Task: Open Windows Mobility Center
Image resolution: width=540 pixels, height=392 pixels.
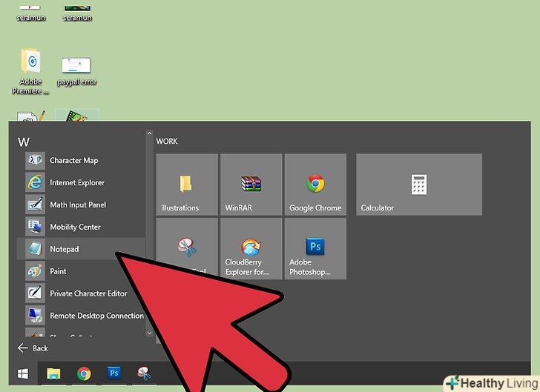Action: click(75, 227)
